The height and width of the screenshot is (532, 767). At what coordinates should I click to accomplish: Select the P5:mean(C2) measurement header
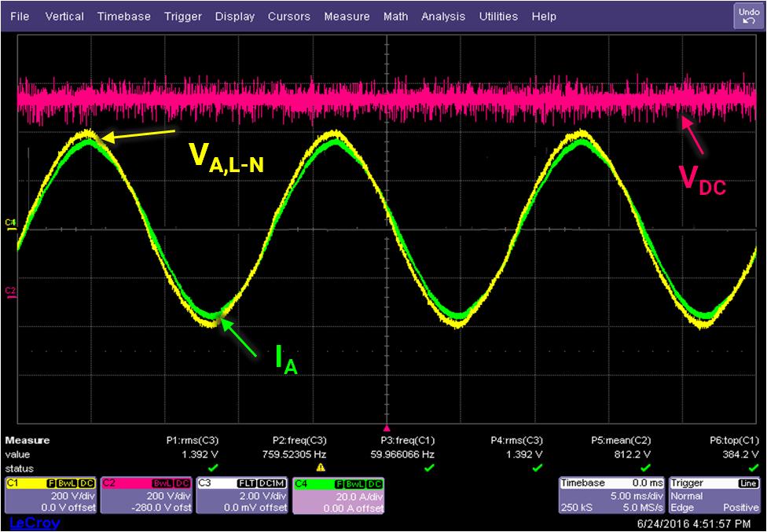(x=621, y=440)
